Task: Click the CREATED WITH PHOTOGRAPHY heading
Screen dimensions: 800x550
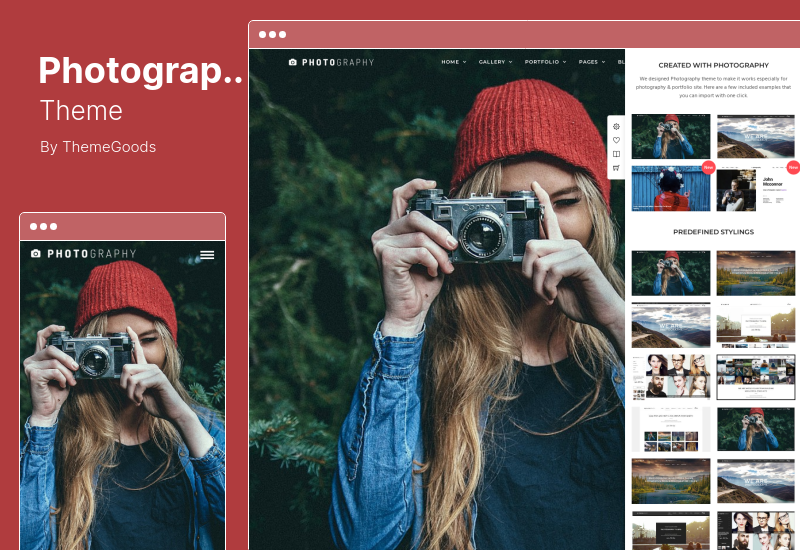Action: [713, 65]
